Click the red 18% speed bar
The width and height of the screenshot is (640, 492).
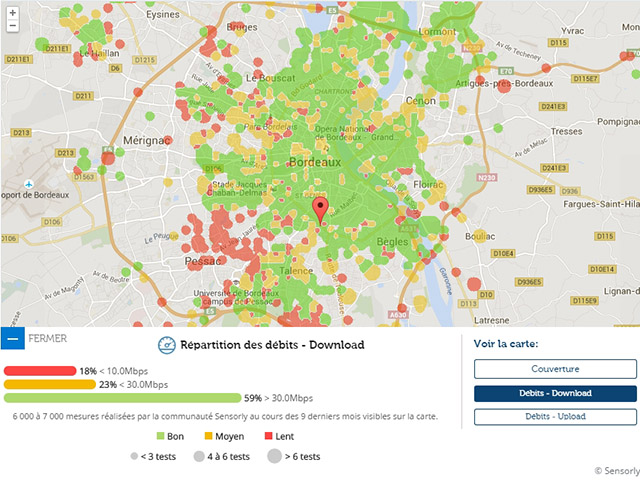click(40, 371)
